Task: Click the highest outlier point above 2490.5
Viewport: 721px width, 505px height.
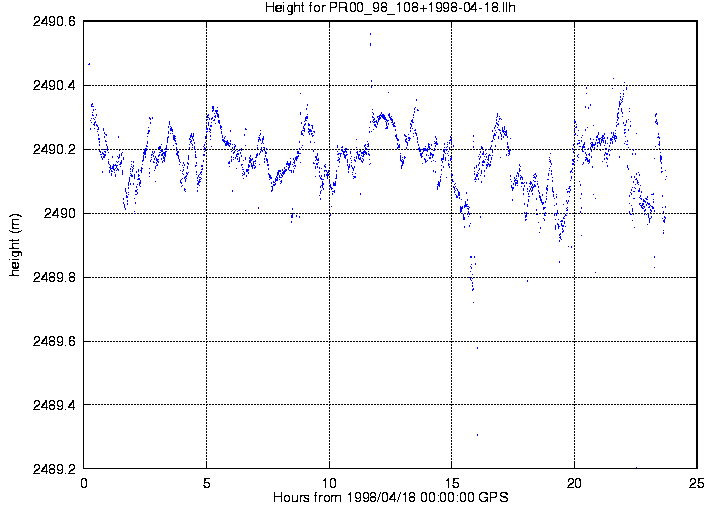Action: coord(370,34)
